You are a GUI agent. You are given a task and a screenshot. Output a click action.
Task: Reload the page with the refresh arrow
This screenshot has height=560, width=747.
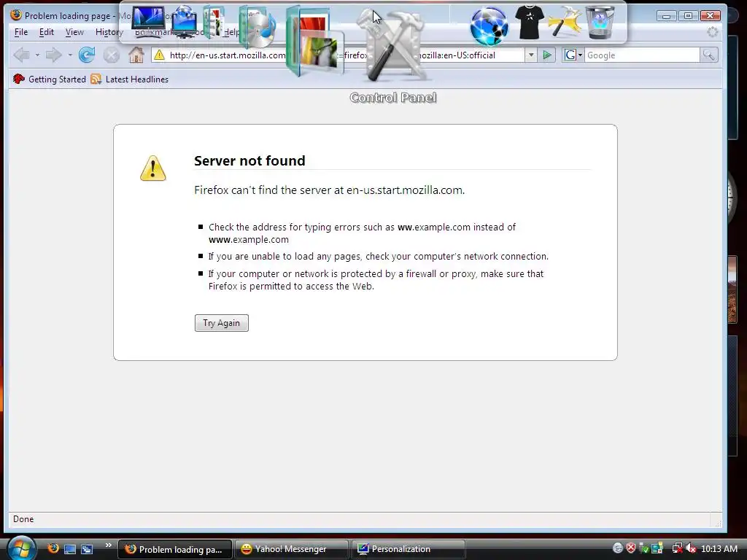click(87, 55)
